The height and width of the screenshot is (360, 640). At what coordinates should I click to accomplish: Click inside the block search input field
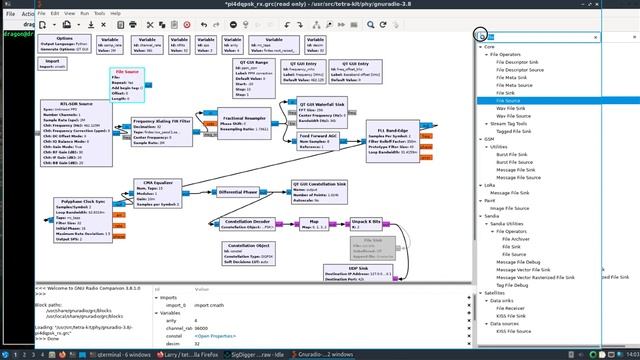pyautogui.click(x=539, y=37)
